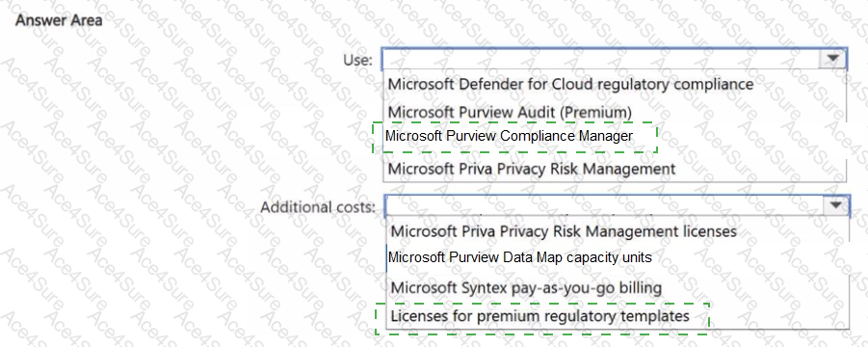Select Microsoft Purview Compliance Manager option
Viewport: 868px width, 347px height.
[x=509, y=136]
